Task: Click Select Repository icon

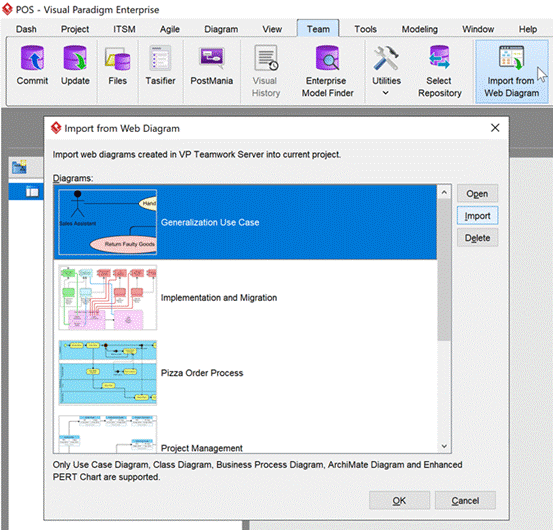Action: [x=439, y=58]
